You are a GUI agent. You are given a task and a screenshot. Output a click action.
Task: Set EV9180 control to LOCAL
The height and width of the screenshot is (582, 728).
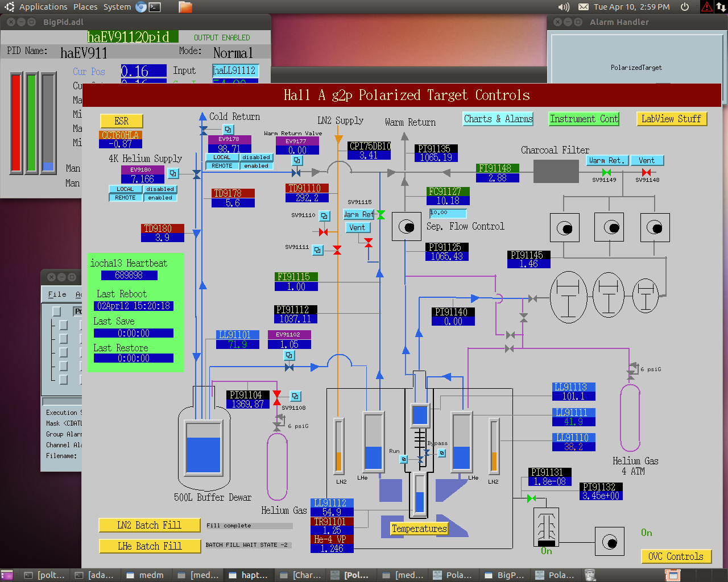(x=125, y=189)
